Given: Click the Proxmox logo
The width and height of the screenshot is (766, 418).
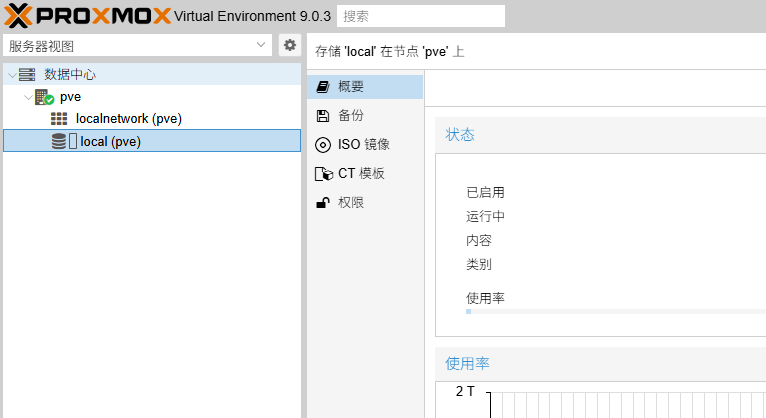Looking at the screenshot, I should pos(88,16).
